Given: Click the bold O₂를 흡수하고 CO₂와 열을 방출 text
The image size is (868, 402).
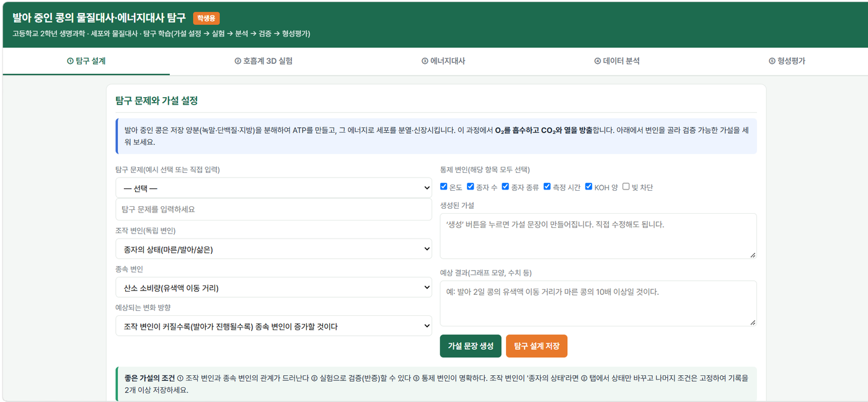Looking at the screenshot, I should point(544,131).
